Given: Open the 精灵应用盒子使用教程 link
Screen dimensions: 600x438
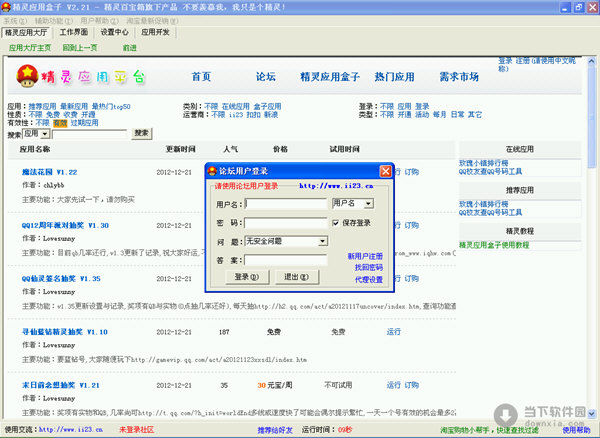Looking at the screenshot, I should tap(494, 245).
